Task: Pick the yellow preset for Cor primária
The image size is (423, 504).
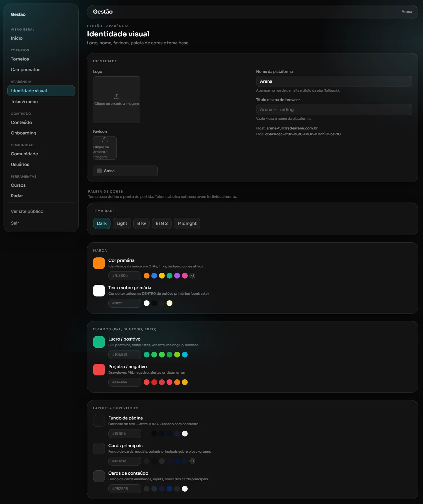Action: pos(162,276)
